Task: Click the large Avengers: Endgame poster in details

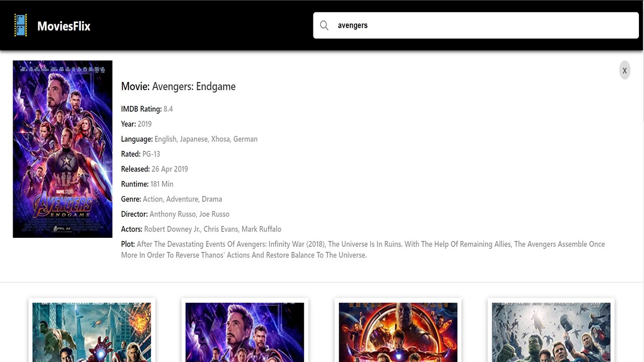Action: pos(62,149)
